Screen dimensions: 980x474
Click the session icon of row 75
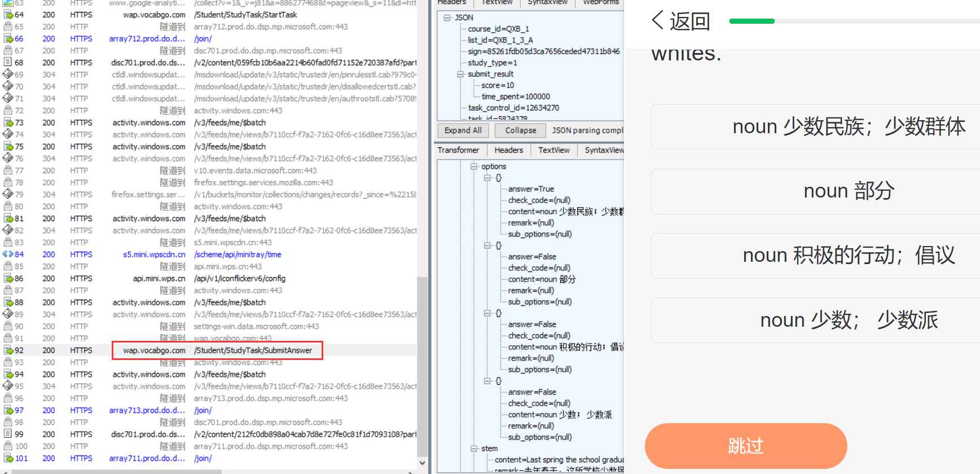[8, 146]
